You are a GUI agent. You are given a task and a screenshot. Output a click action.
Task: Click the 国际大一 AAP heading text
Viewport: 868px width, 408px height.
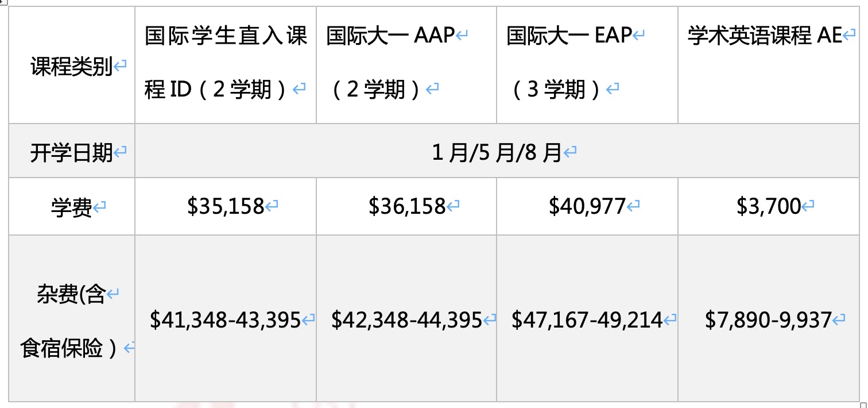click(x=390, y=36)
